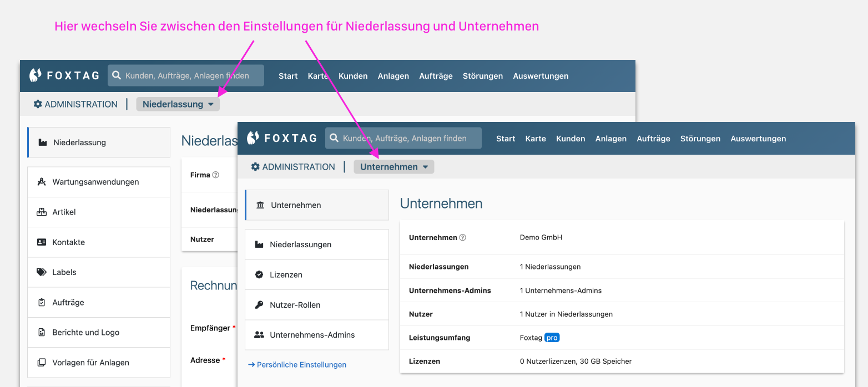The height and width of the screenshot is (387, 868).
Task: Click the Labels tag icon
Action: (41, 272)
